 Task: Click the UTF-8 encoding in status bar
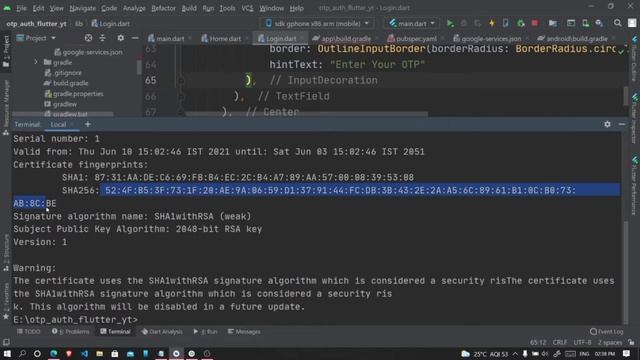pyautogui.click(x=582, y=342)
